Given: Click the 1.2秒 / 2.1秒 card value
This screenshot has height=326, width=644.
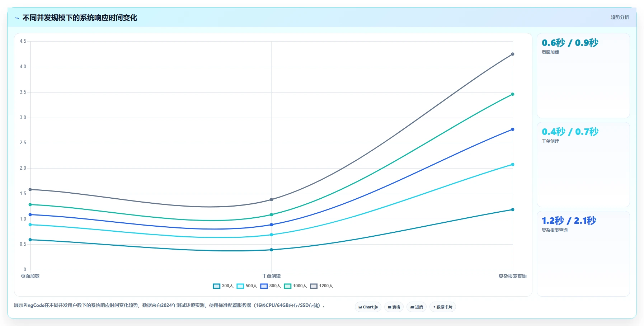Looking at the screenshot, I should click(x=569, y=221).
